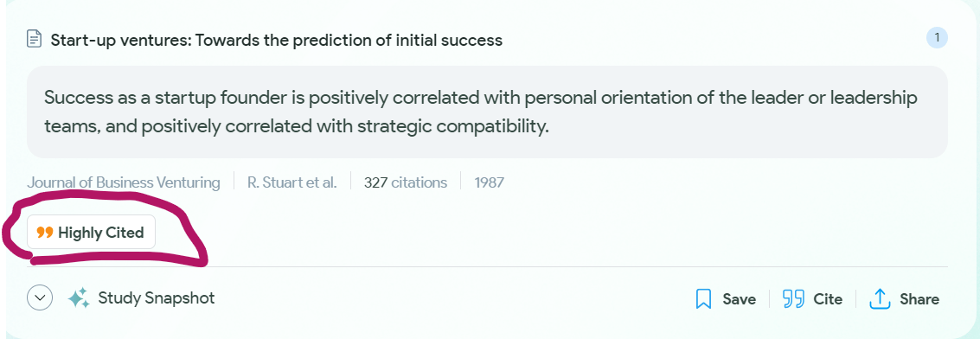Click the bookmark Save icon
The width and height of the screenshot is (980, 339).
[x=703, y=299]
